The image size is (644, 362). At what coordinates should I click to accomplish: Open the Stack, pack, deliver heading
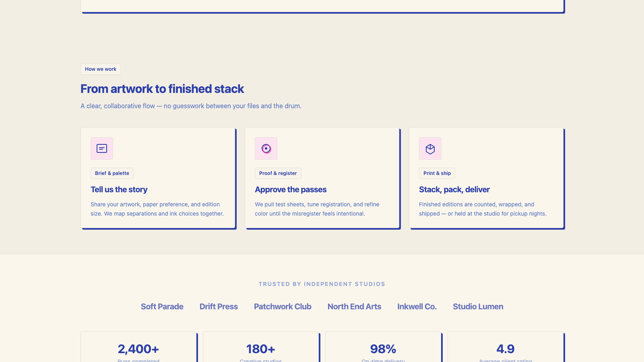point(454,189)
